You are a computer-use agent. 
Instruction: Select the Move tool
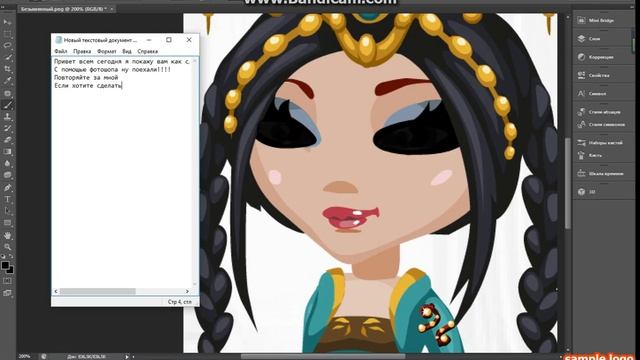tap(7, 22)
